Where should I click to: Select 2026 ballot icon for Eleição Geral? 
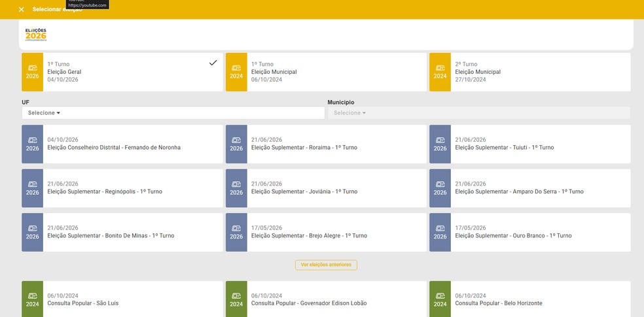pos(33,72)
